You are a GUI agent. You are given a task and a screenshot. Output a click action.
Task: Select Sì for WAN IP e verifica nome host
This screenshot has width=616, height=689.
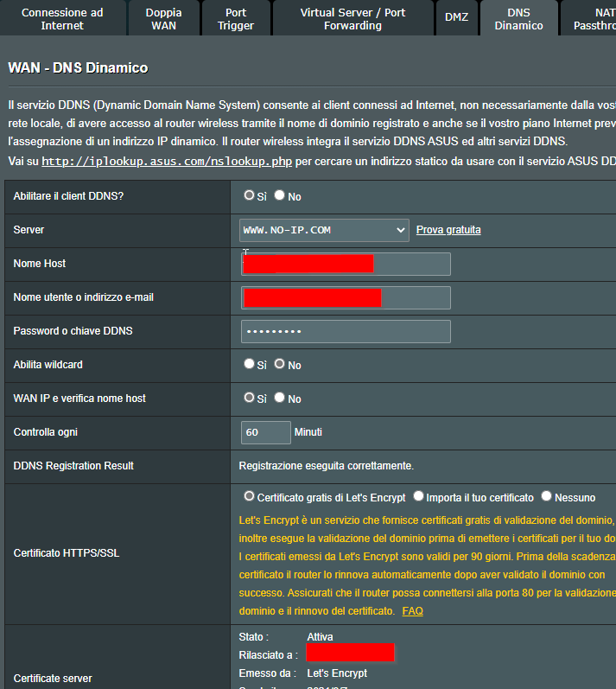[x=249, y=398]
